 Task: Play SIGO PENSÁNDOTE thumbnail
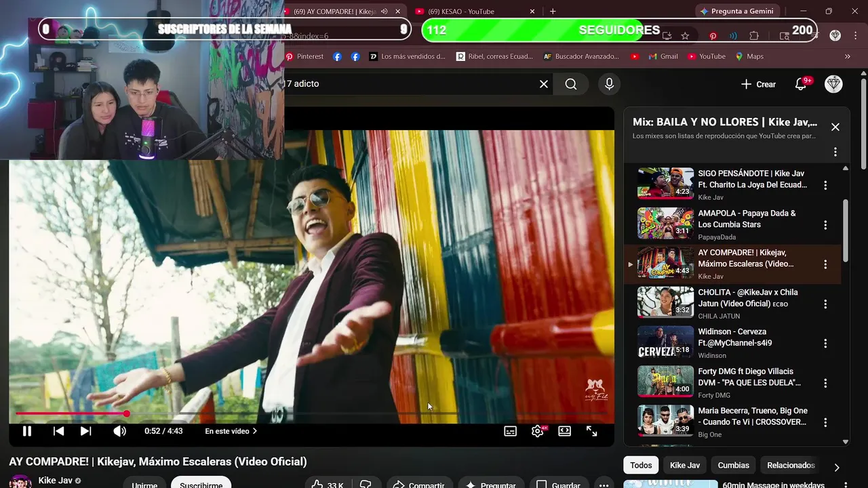tap(665, 183)
